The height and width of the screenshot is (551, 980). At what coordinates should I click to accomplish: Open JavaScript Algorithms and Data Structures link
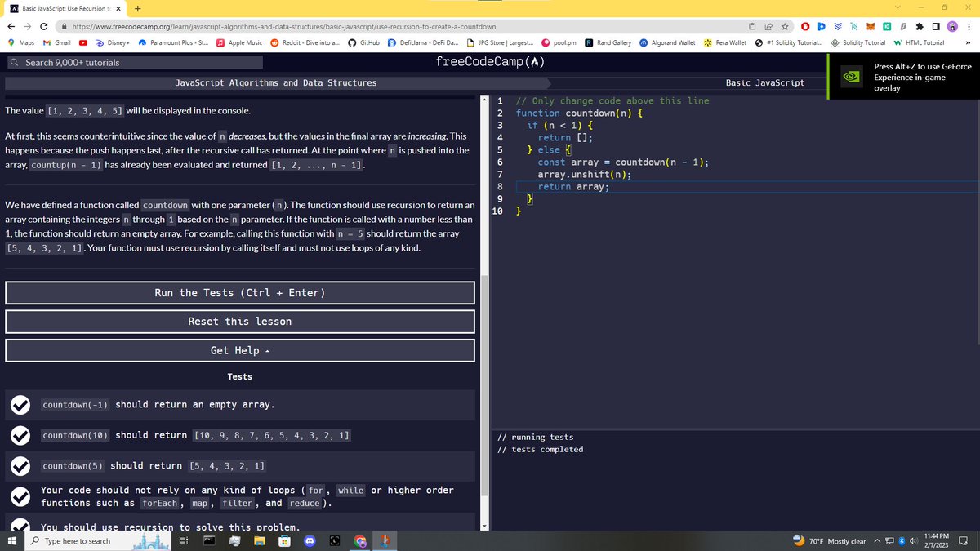[x=276, y=82]
